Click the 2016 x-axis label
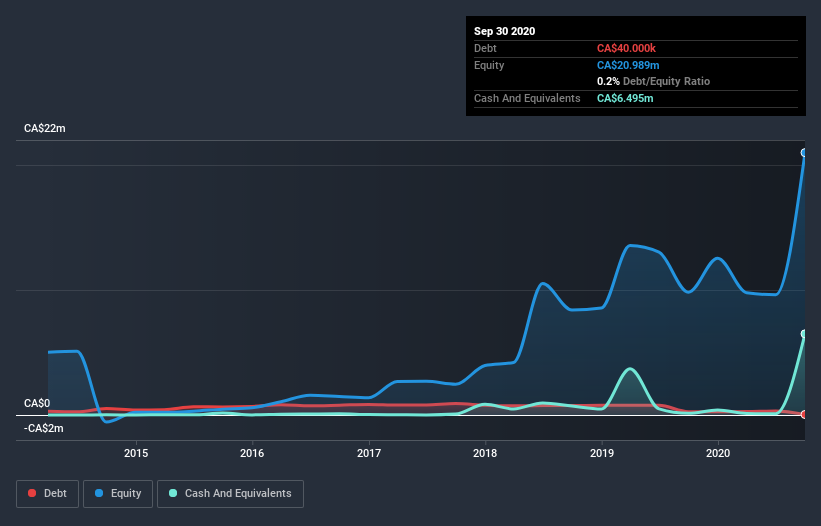 (252, 453)
